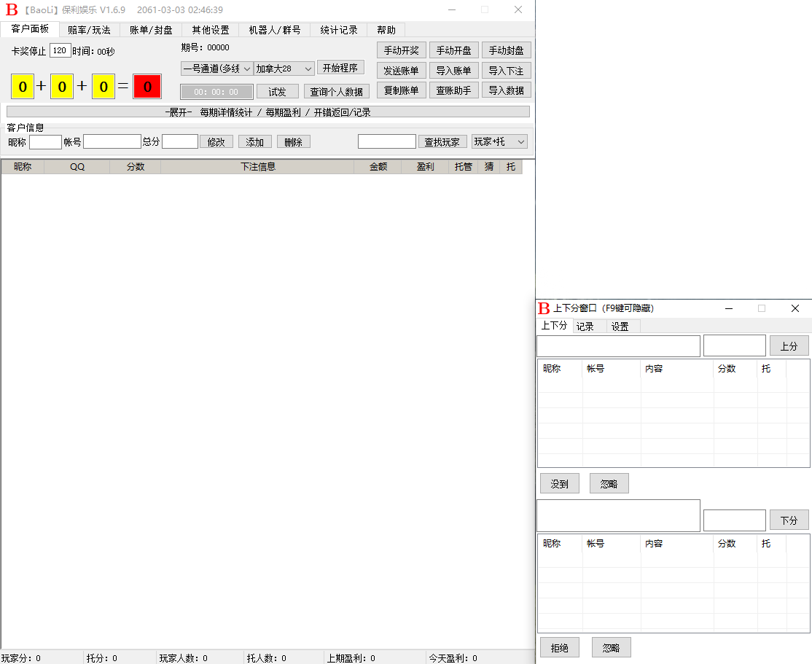Click the 试发 test-send button
Image resolution: width=812 pixels, height=664 pixels.
pyautogui.click(x=277, y=91)
